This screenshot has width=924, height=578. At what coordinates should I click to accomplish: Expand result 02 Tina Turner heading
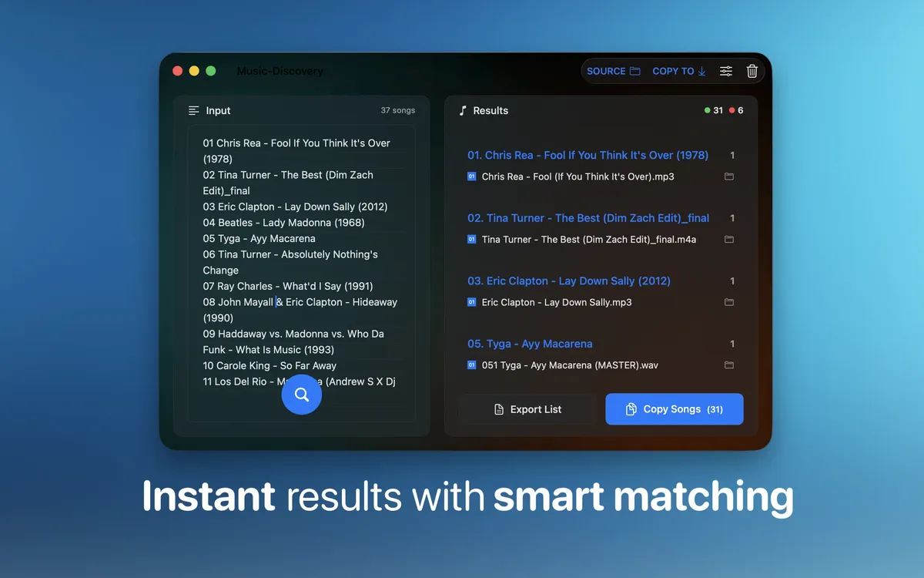(588, 218)
